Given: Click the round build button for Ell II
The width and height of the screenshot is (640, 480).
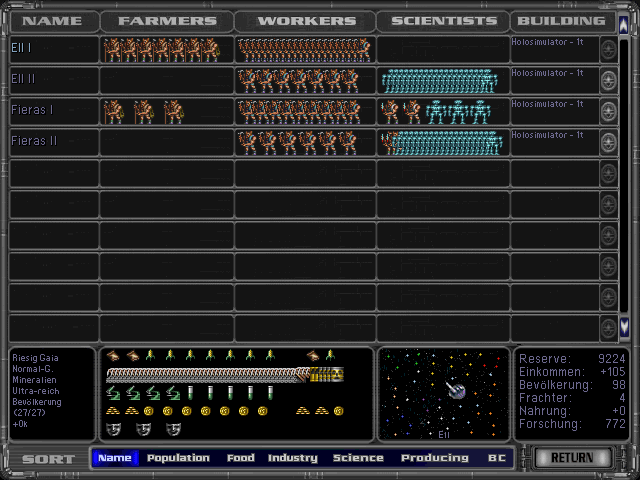Looking at the screenshot, I should coord(608,81).
